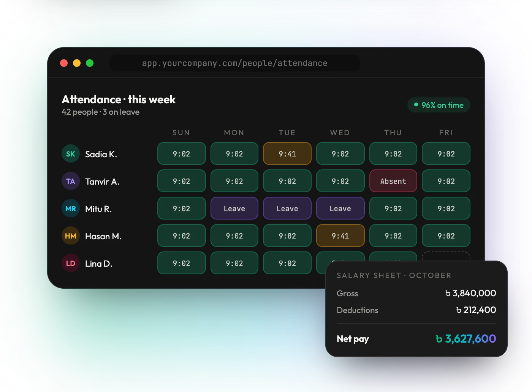Select Lina D.'s Monday 9:02 cell
Viewport: 532px width, 392px height.
(234, 263)
